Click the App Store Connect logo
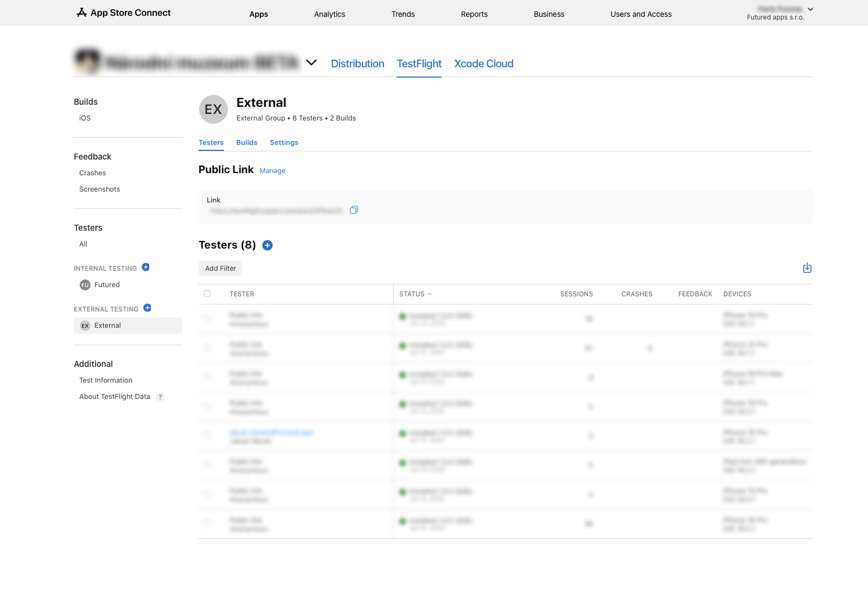 click(x=124, y=12)
